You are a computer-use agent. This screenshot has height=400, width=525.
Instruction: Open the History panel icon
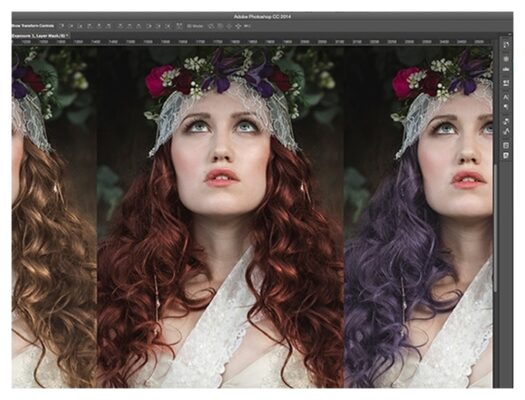pos(506,45)
